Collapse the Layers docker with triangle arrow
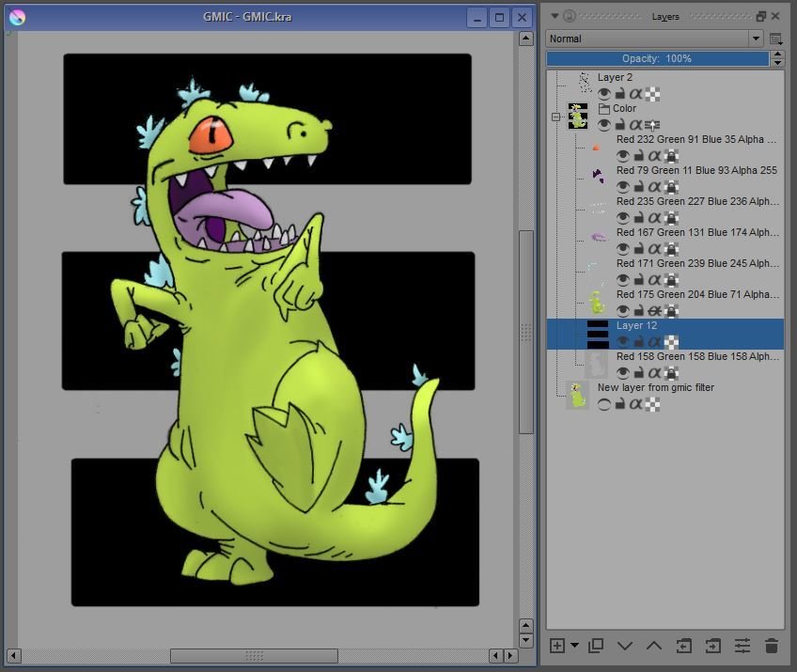Screen dimensions: 797x672 point(555,16)
